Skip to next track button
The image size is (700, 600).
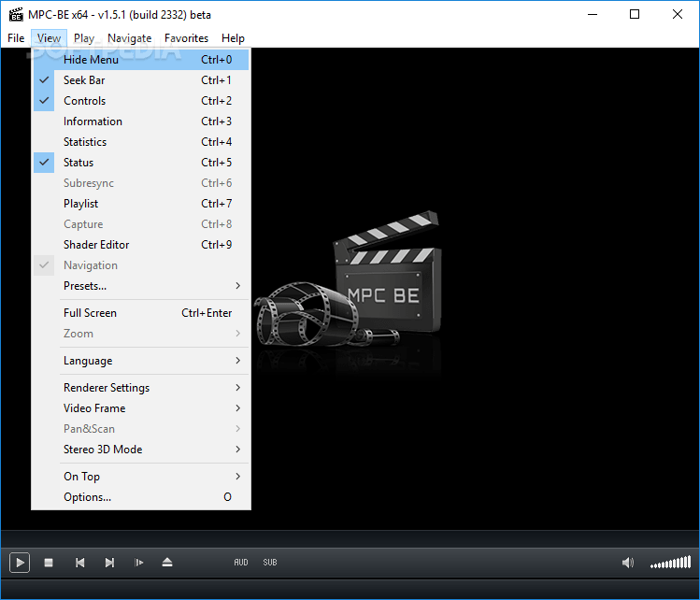(x=110, y=563)
